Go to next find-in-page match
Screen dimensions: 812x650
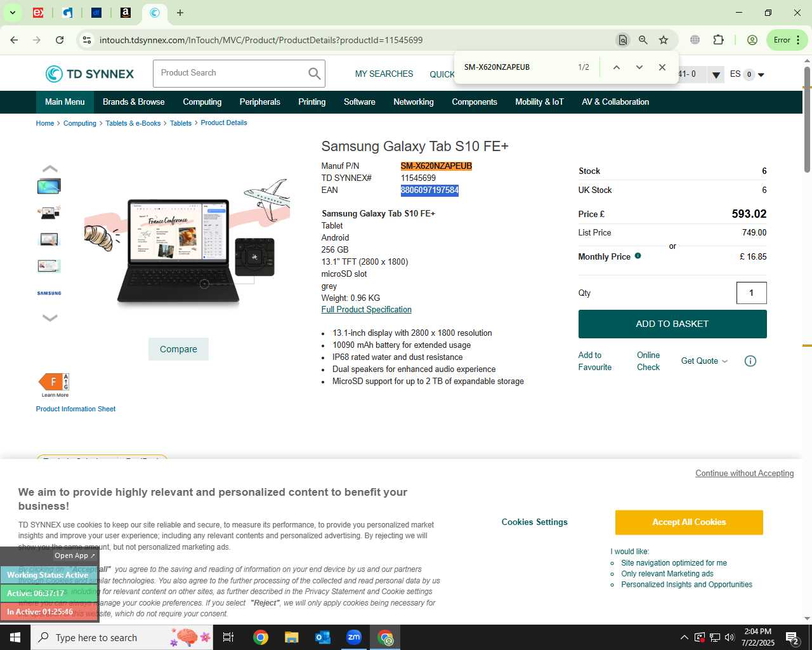coord(639,67)
